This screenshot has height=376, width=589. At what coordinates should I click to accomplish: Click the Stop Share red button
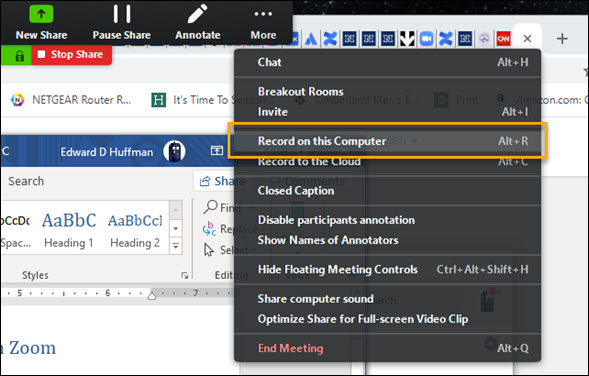pyautogui.click(x=71, y=55)
